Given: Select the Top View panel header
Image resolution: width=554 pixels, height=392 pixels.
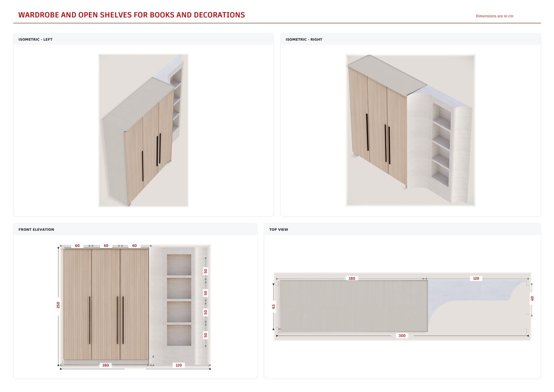Looking at the screenshot, I should pos(402,229).
